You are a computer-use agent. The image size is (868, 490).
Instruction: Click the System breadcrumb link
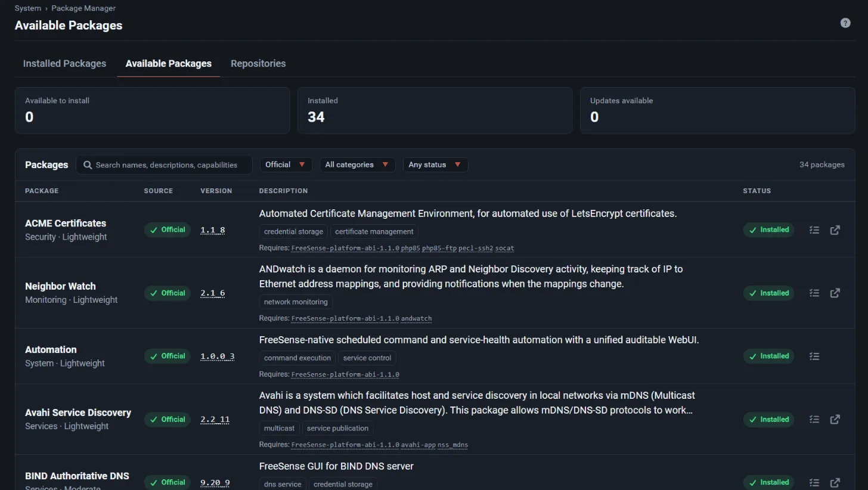point(28,8)
